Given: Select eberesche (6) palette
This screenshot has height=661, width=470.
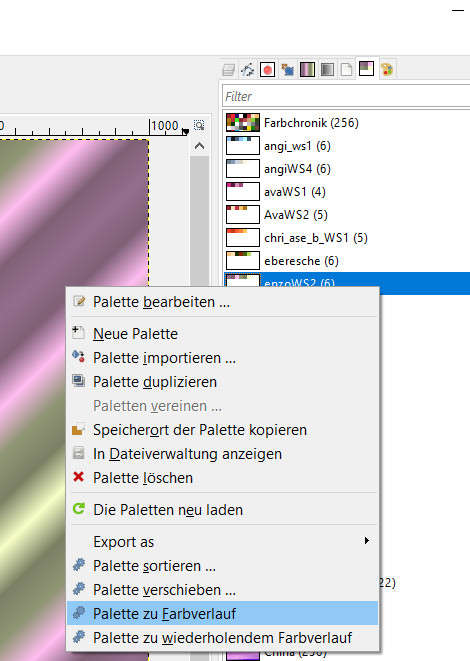Looking at the screenshot, I should [347, 261].
